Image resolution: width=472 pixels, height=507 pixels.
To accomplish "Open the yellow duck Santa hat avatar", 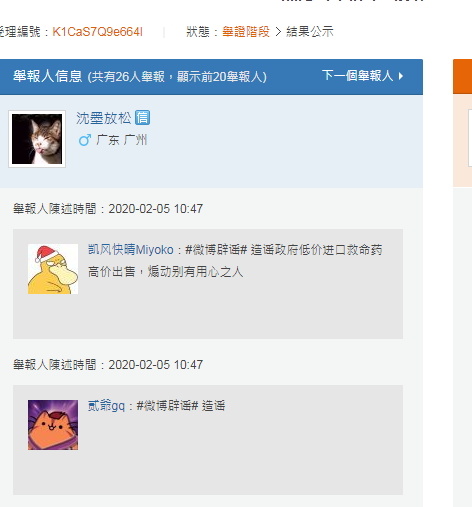I will 53,269.
